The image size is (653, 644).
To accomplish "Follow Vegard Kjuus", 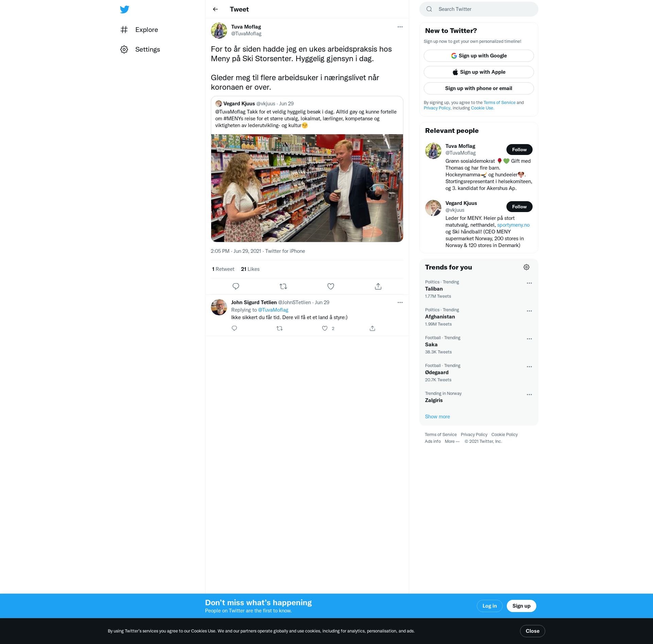I will pos(519,207).
